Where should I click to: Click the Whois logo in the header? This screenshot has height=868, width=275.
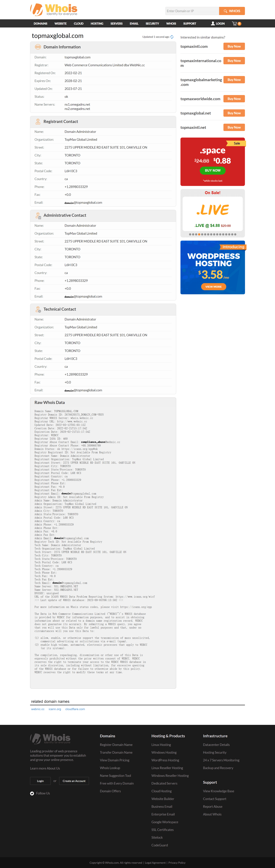coord(54,9)
